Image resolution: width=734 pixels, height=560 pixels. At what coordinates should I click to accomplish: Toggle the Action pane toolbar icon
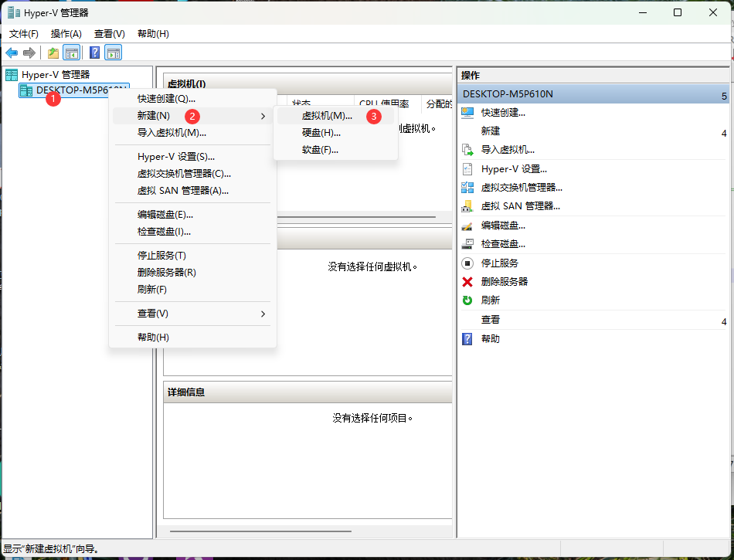point(113,53)
